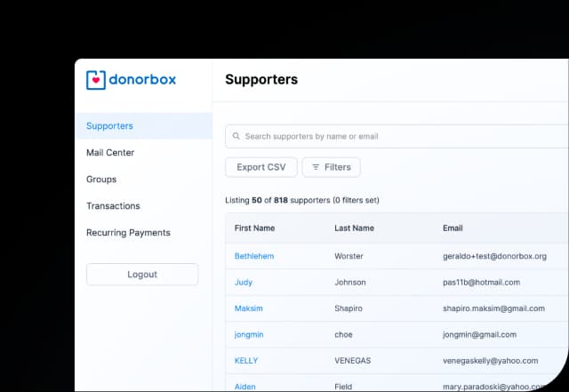Sort by First Name column header
Screen dimensions: 569x392
pyautogui.click(x=254, y=228)
